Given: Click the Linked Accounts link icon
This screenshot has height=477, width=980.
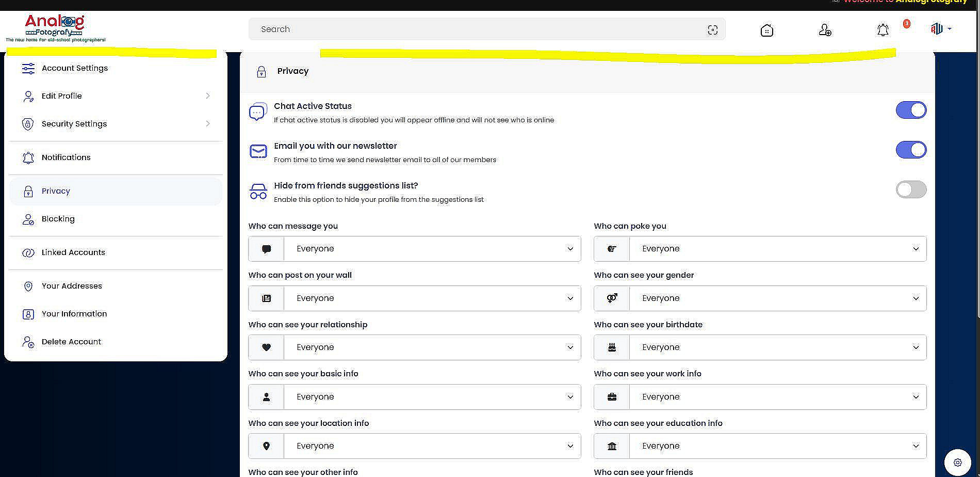Looking at the screenshot, I should pos(28,252).
